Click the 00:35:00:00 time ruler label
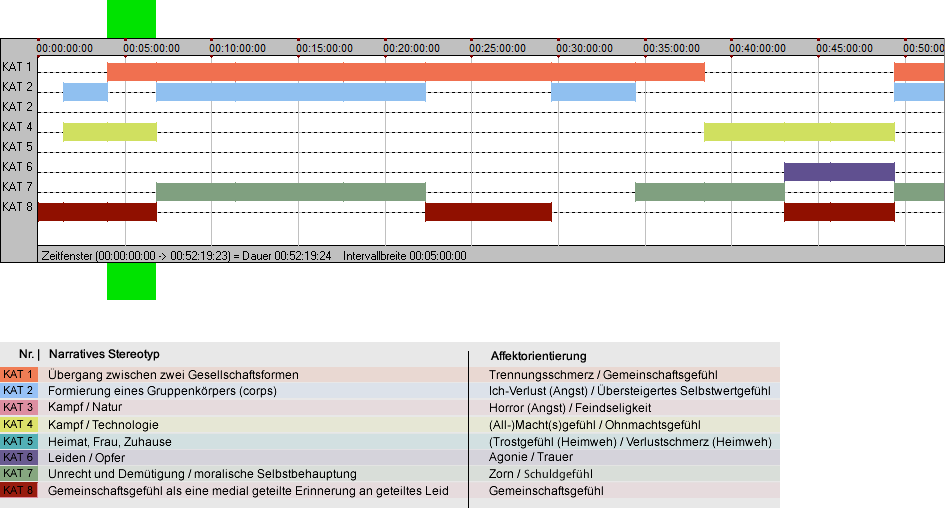The image size is (945, 530). [x=671, y=48]
